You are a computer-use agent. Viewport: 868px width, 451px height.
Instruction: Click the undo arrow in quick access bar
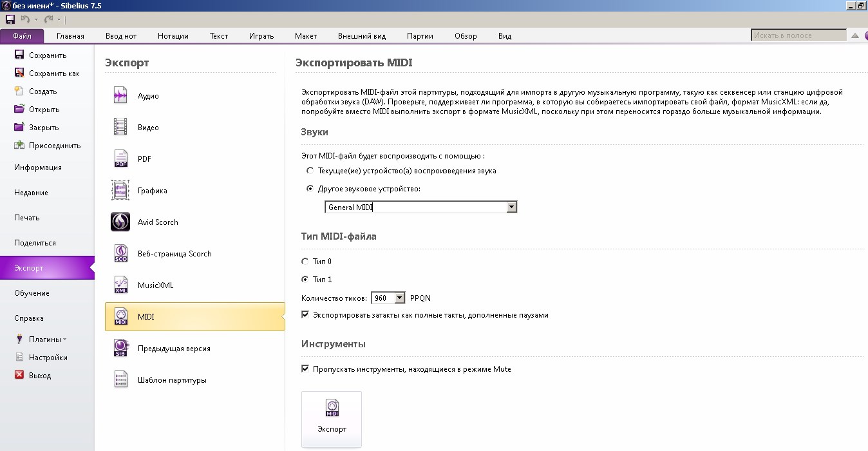tap(26, 19)
